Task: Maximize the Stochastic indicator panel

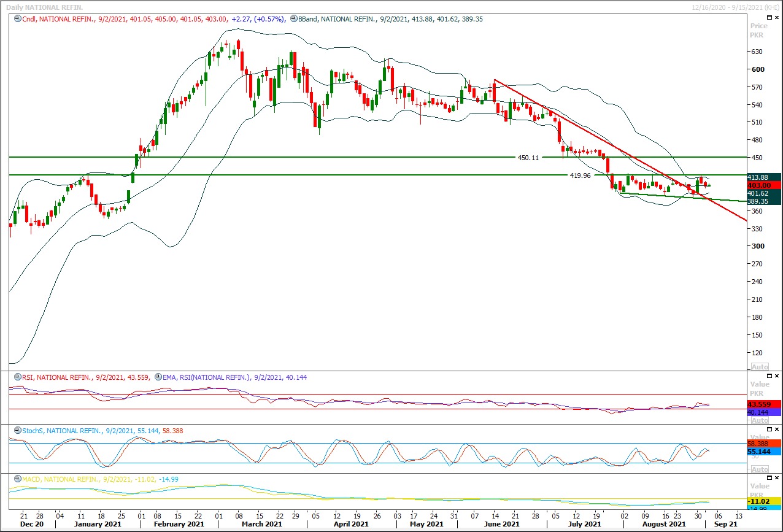Action: point(769,429)
